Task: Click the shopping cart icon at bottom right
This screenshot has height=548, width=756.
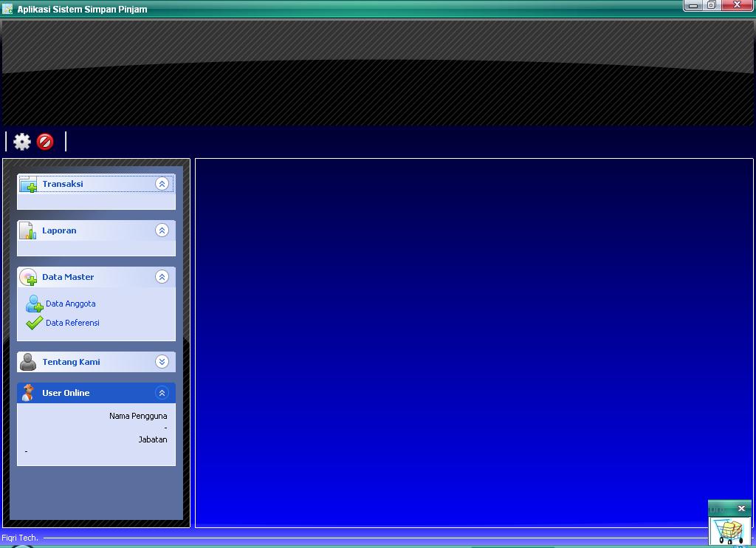Action: point(730,531)
